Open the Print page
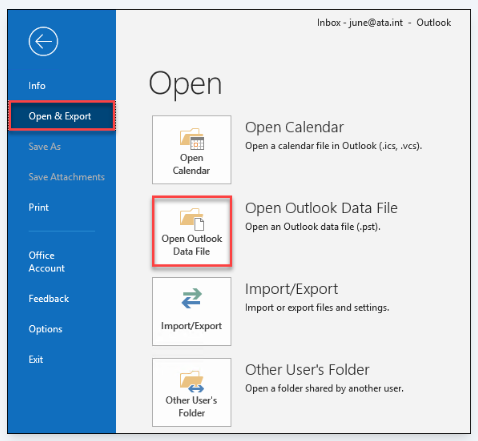The height and width of the screenshot is (441, 478). pos(38,207)
